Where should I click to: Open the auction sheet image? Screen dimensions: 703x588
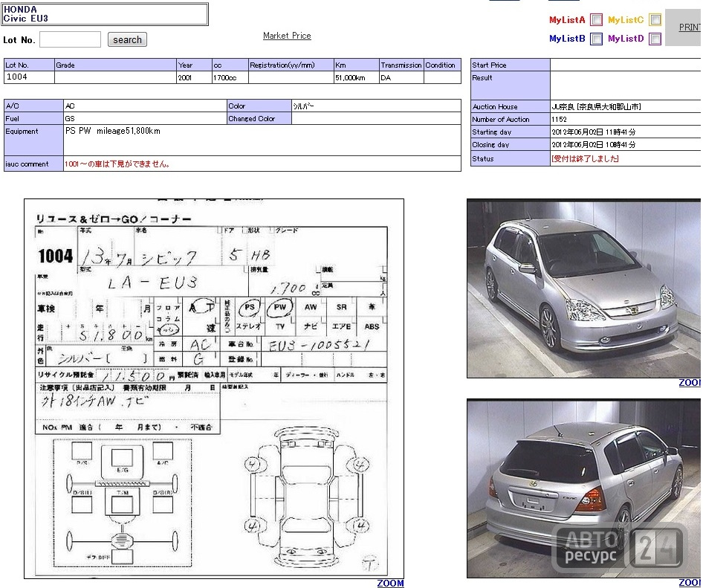click(214, 389)
